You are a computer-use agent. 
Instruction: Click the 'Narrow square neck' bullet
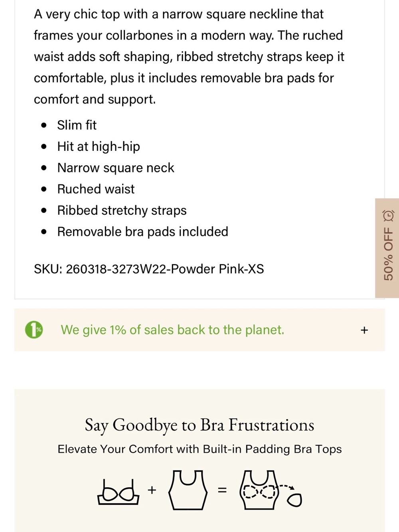(x=116, y=168)
